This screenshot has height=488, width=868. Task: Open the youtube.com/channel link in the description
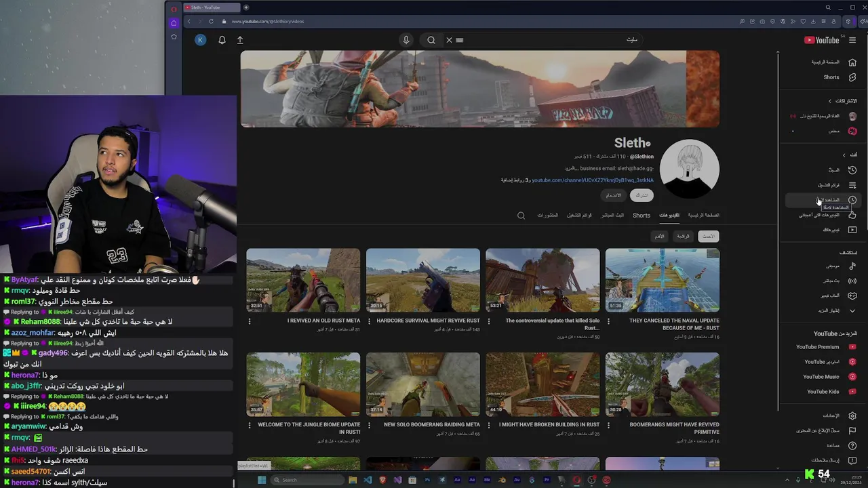[x=593, y=180]
